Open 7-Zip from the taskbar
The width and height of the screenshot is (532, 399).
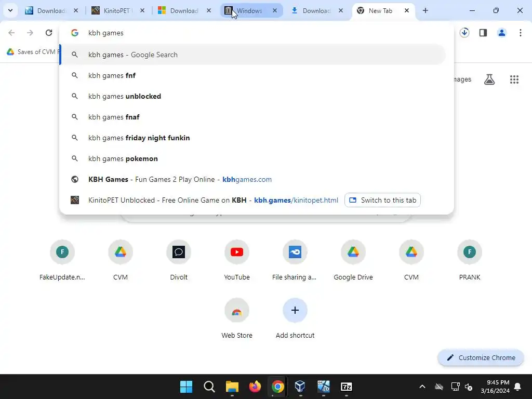click(x=346, y=387)
